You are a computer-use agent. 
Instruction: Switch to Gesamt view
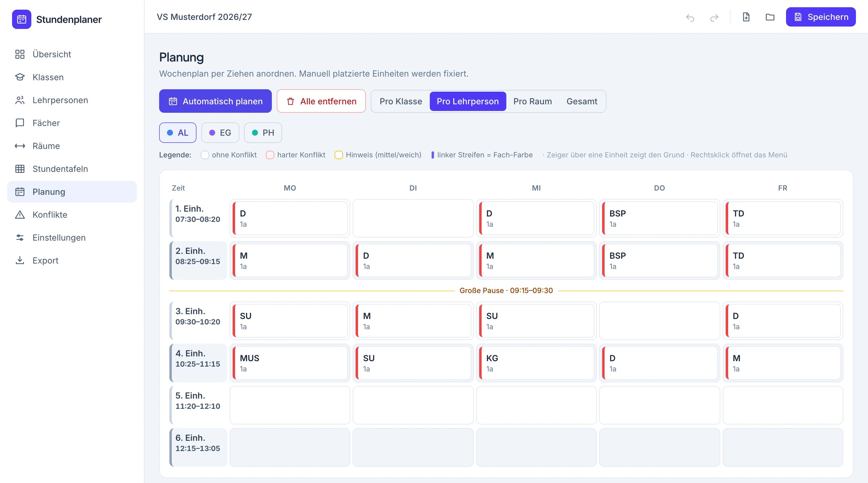(582, 101)
